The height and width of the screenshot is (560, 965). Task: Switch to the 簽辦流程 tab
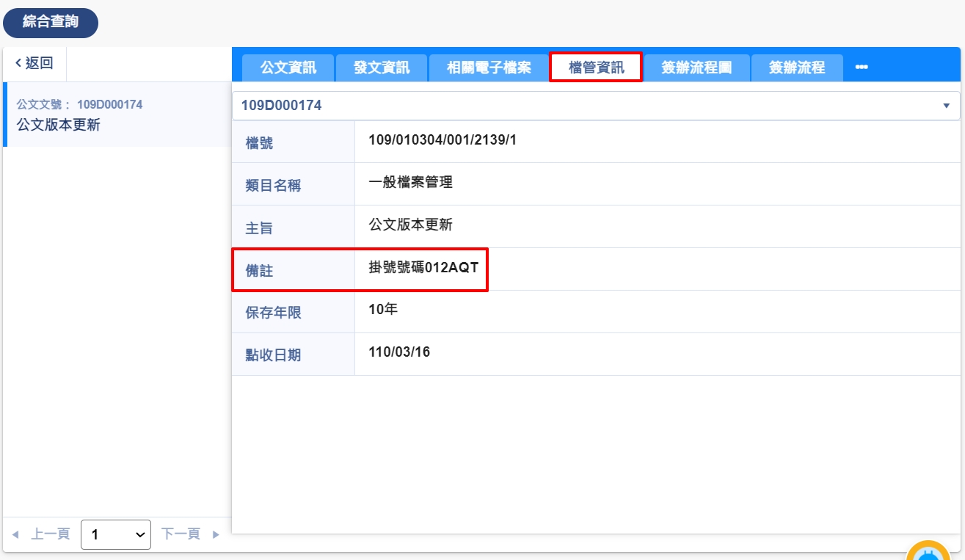(x=797, y=68)
